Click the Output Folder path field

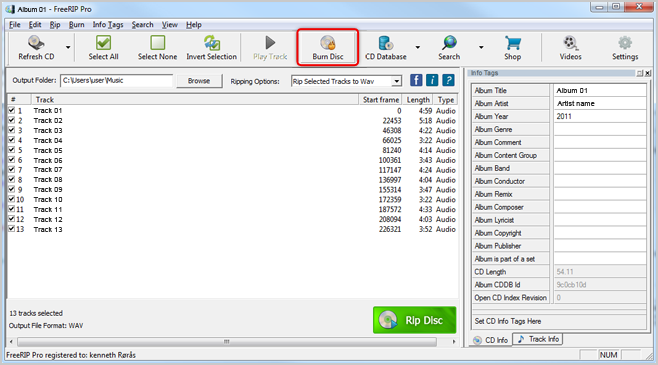coord(117,81)
